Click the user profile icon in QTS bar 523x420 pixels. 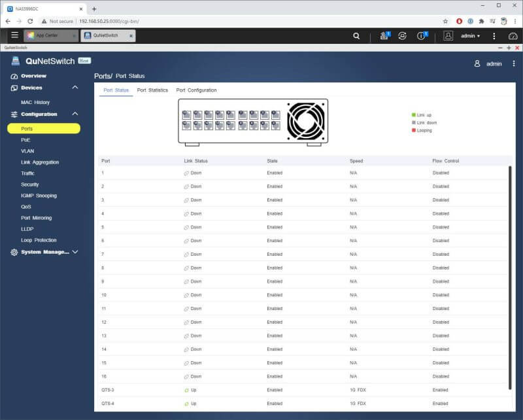tap(448, 36)
